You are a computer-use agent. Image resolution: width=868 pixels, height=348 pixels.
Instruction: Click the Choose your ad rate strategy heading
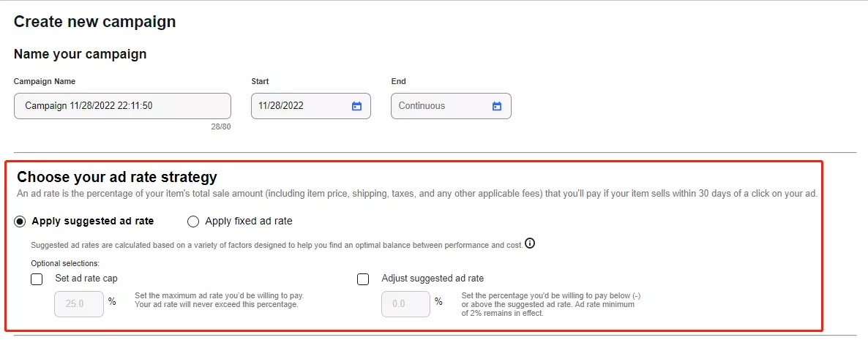(117, 177)
